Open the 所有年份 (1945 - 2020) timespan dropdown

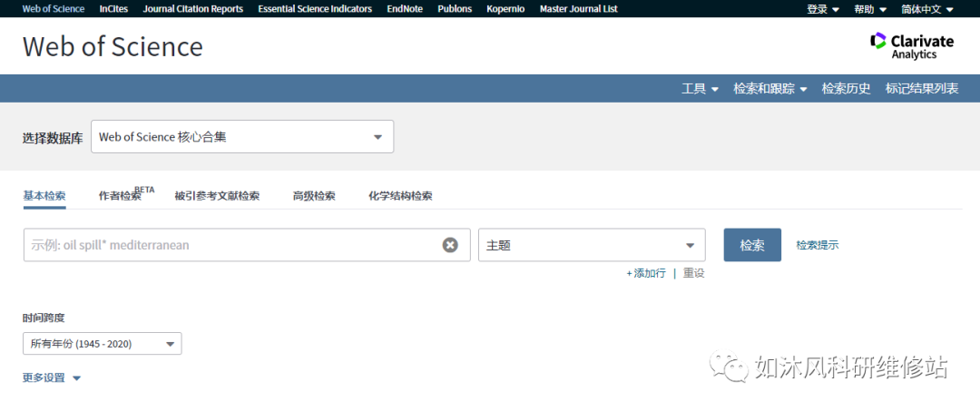pyautogui.click(x=102, y=344)
